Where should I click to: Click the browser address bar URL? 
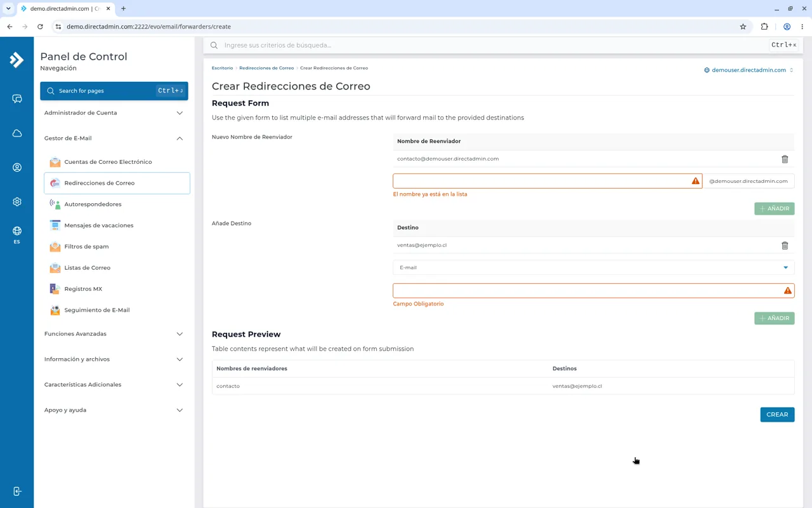coord(148,27)
